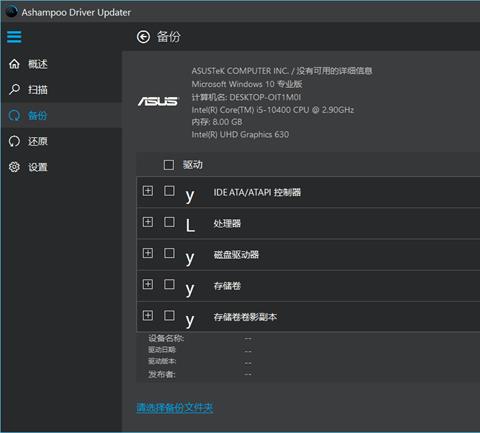
Task: Click the Intel(R) UHD Graphics 630 line
Action: (x=240, y=135)
